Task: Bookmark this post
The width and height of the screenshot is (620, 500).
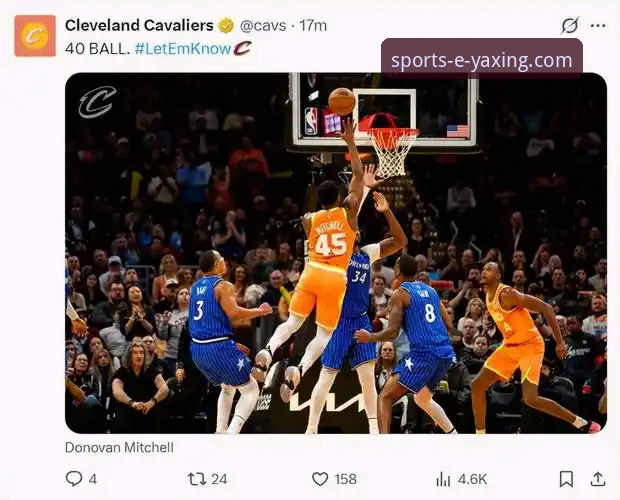Action: 566,479
